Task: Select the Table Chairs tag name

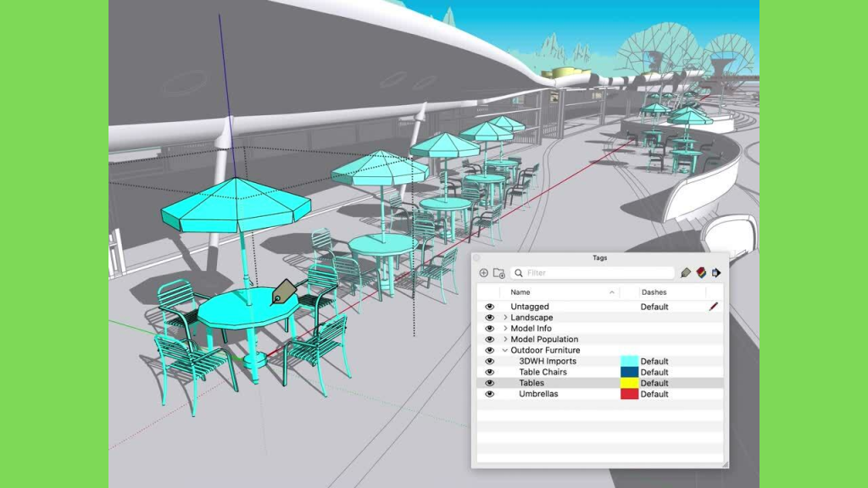Action: [543, 373]
